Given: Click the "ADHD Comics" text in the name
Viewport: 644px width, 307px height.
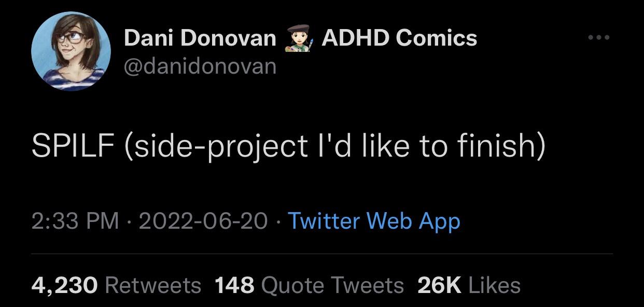Looking at the screenshot, I should pos(399,38).
